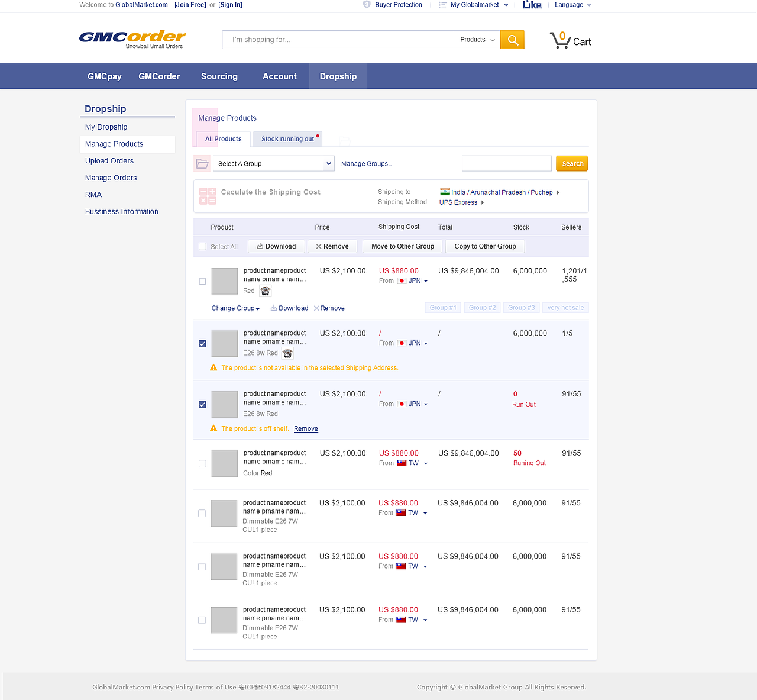
Task: Click the logo icon beside E26 8w Red
Action: 287,353
